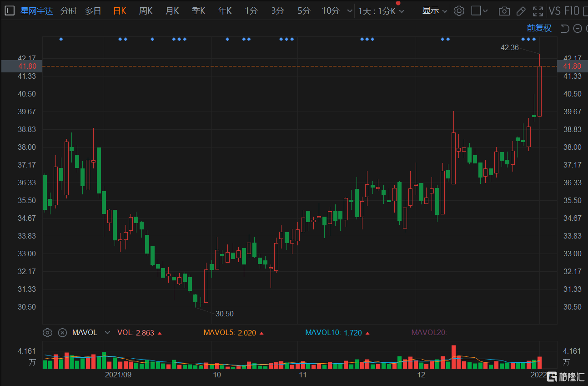Switch to 分时 intraday tab
588x386 pixels.
click(69, 11)
